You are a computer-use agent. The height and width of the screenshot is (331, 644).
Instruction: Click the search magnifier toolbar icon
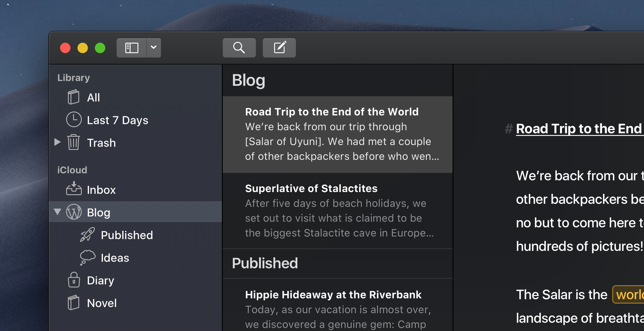click(239, 48)
